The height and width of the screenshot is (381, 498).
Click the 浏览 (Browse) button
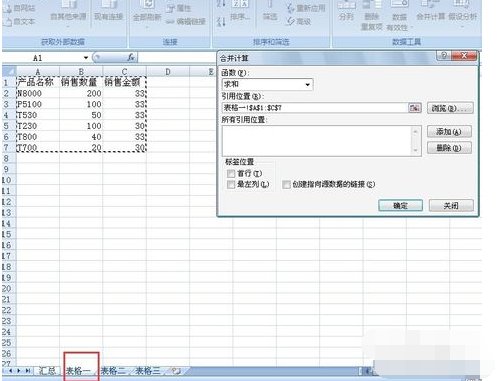pyautogui.click(x=450, y=108)
